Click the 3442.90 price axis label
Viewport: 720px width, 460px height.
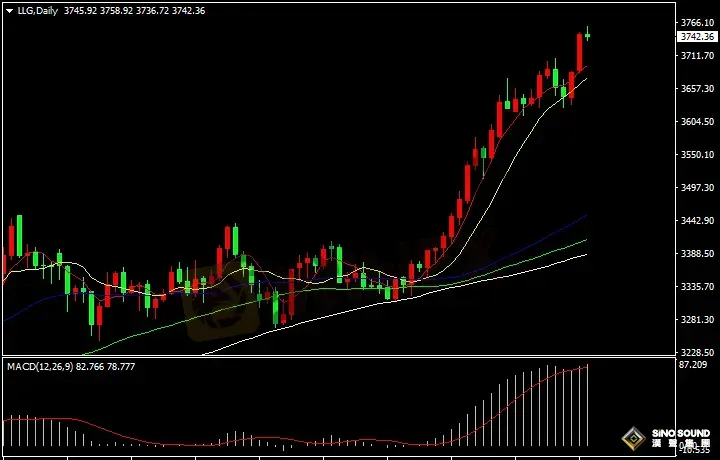coord(698,221)
